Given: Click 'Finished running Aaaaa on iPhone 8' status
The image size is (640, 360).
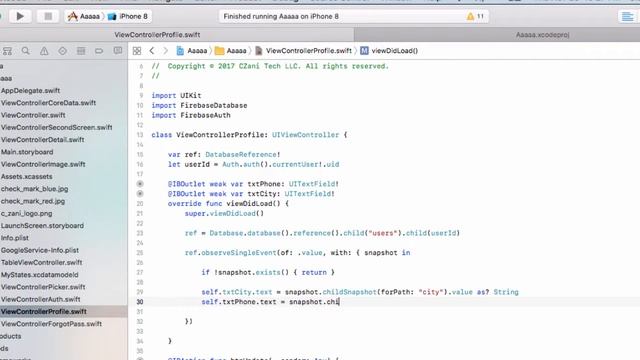Looking at the screenshot, I should pyautogui.click(x=281, y=16).
